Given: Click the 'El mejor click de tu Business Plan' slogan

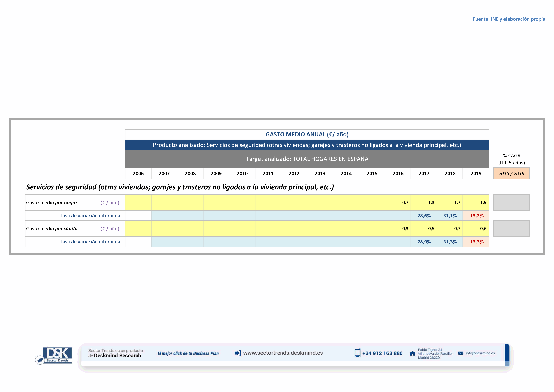Looking at the screenshot, I should click(188, 353).
